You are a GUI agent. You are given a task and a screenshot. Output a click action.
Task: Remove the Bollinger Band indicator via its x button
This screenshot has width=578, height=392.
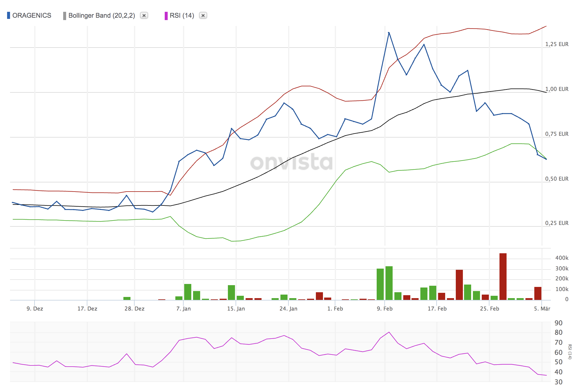(x=144, y=15)
